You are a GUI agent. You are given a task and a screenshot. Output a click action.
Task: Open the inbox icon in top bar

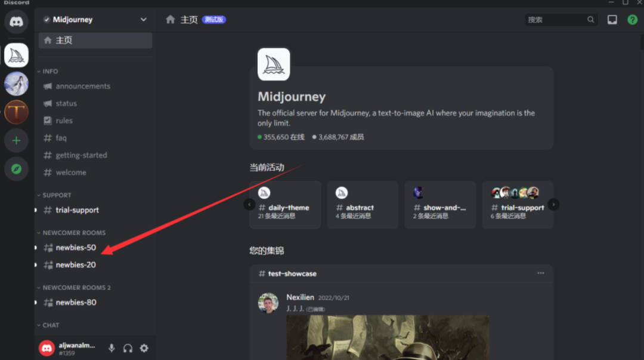[612, 20]
